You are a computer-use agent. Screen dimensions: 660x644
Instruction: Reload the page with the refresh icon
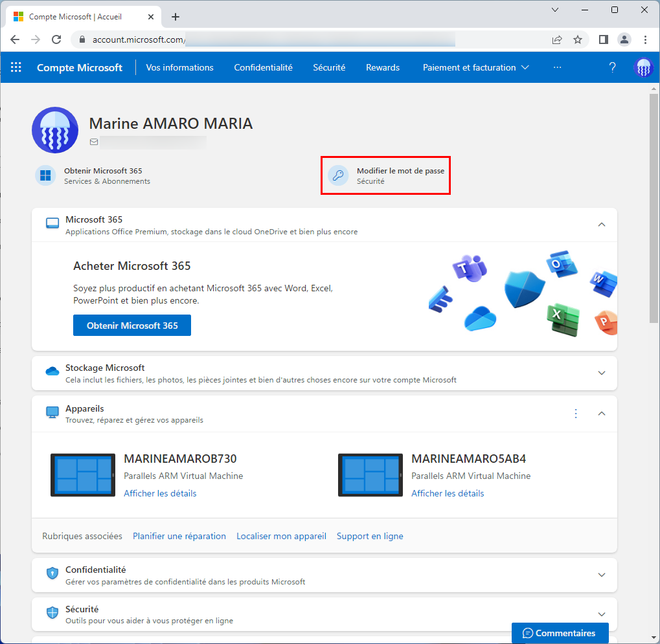[56, 39]
